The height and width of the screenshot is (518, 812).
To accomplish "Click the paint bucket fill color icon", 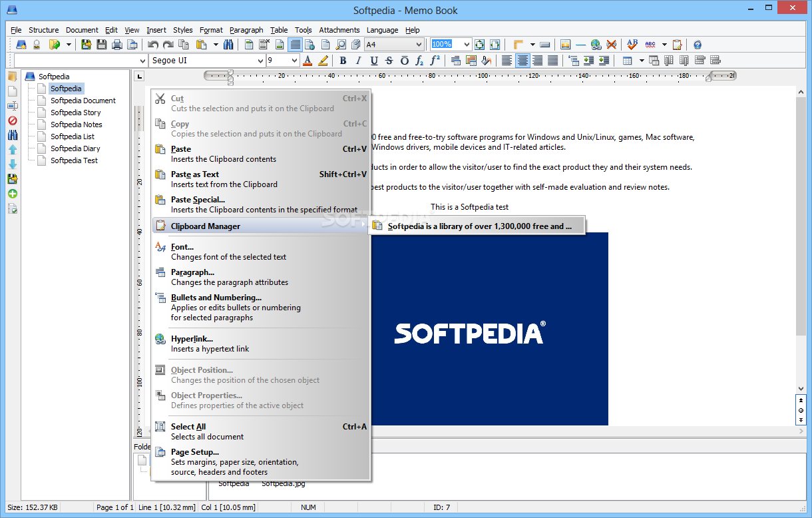I will [x=487, y=61].
